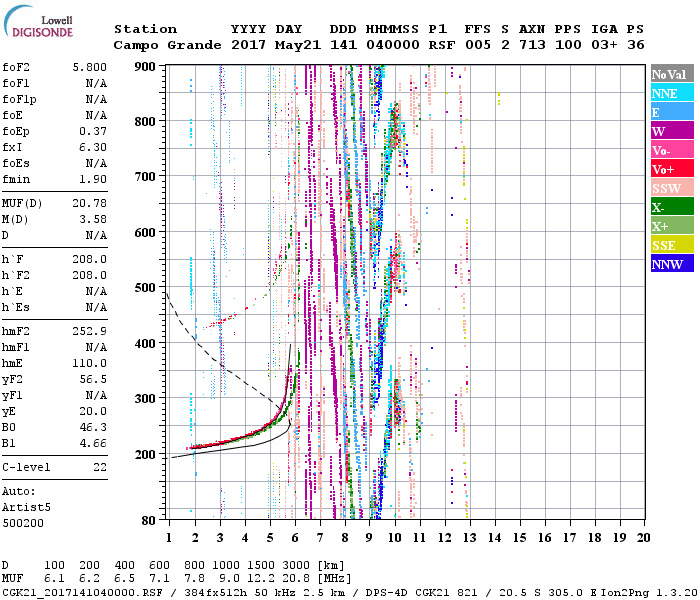Select the Vo- pink legend swatch
The height and width of the screenshot is (600, 700).
(672, 150)
